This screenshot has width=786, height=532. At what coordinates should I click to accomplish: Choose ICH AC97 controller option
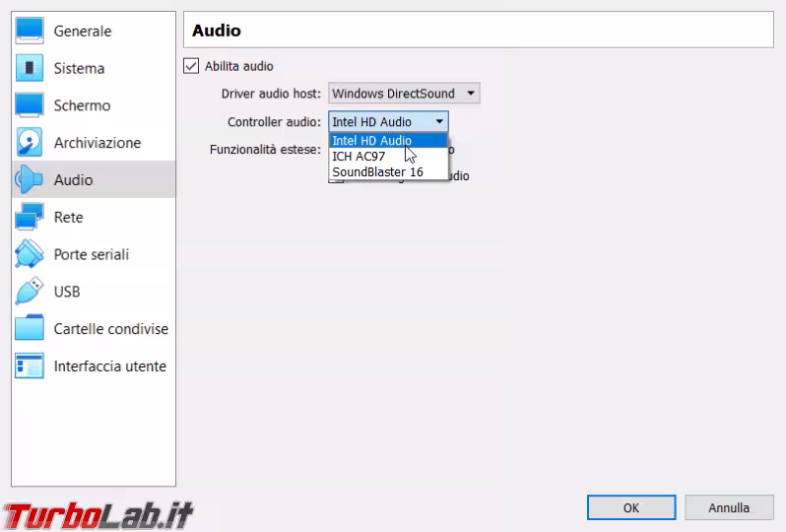388,156
